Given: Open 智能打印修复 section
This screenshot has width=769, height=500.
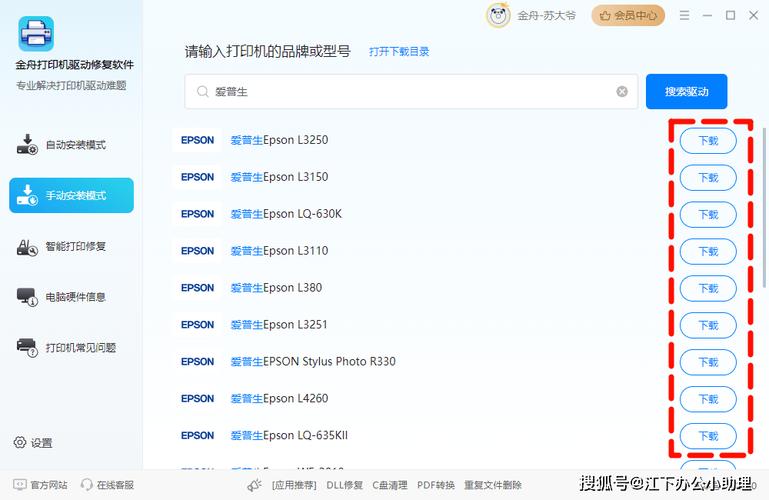Looking at the screenshot, I should [71, 246].
